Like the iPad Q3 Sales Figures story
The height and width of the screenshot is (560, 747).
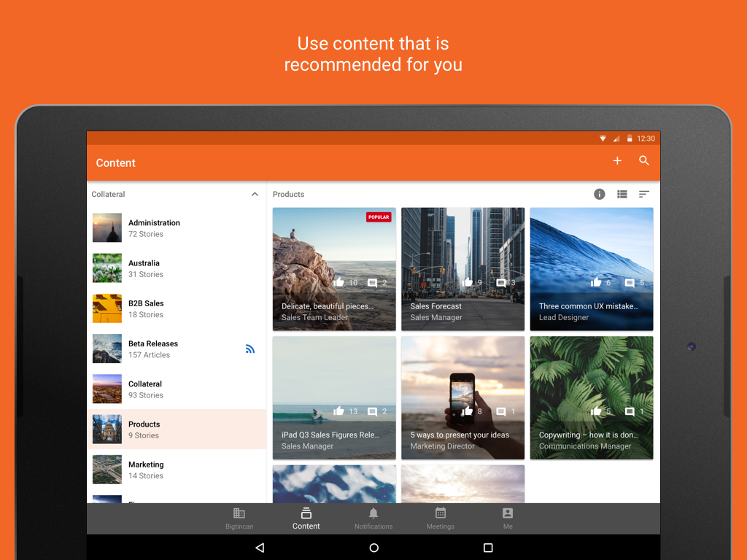[x=338, y=411]
